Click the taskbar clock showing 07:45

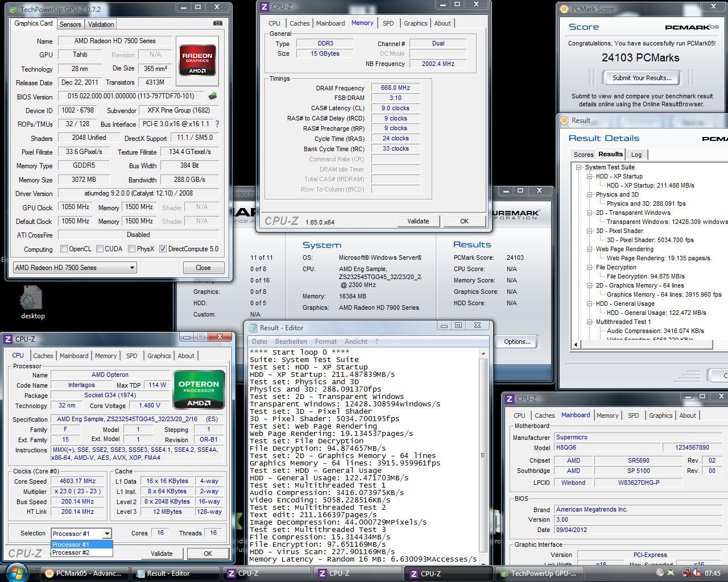tap(712, 573)
